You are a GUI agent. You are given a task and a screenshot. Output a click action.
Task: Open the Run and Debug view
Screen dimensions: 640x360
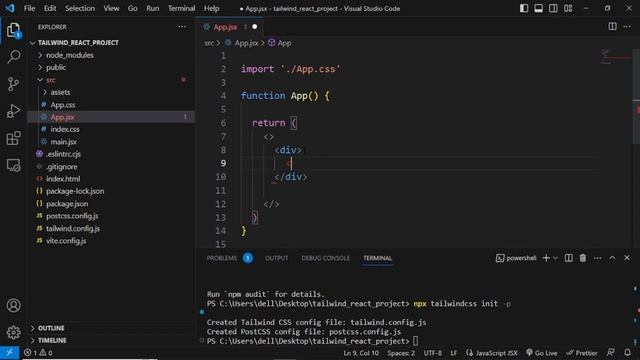[x=13, y=111]
